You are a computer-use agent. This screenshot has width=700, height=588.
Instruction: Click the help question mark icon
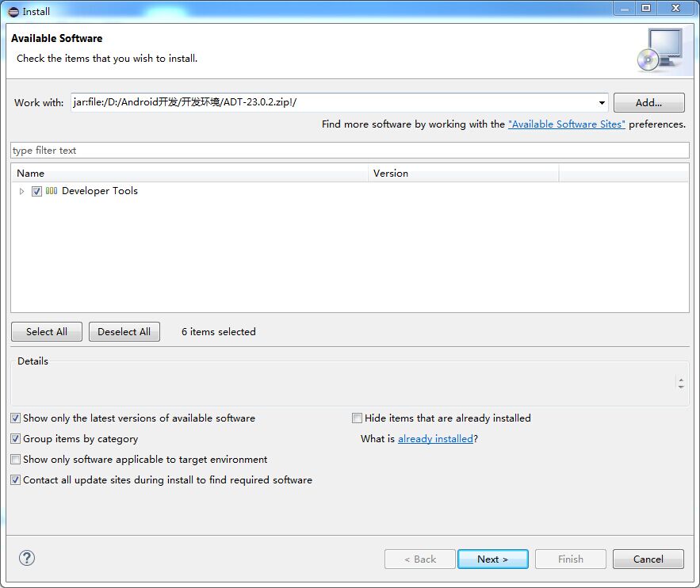tap(27, 558)
